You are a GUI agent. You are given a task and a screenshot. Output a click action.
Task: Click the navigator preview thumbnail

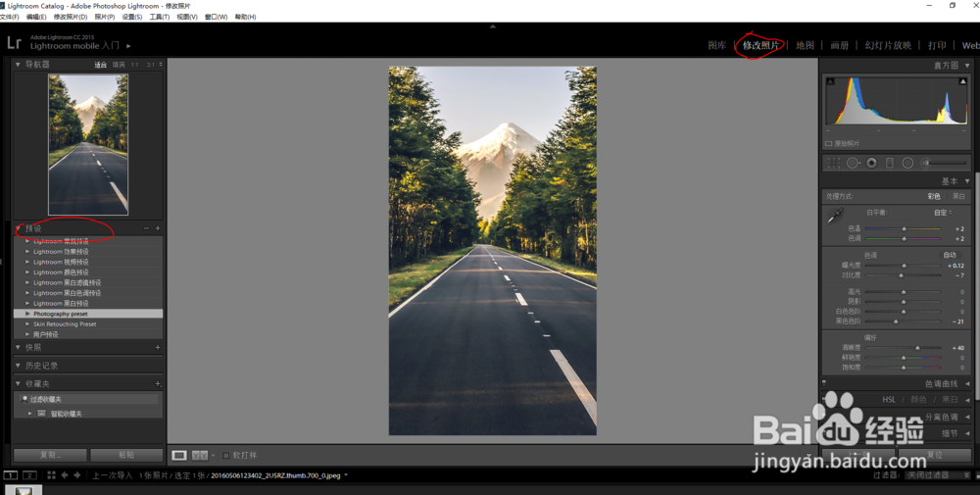[88, 145]
